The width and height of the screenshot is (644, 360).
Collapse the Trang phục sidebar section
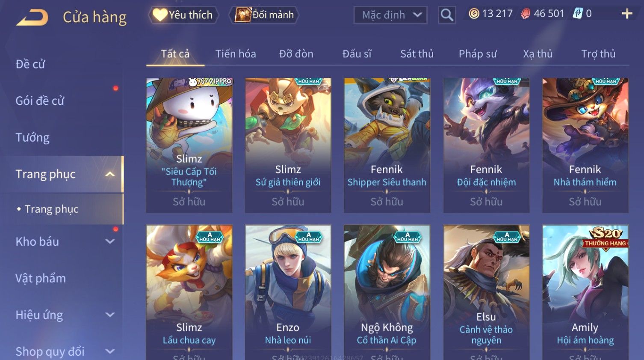tap(110, 174)
